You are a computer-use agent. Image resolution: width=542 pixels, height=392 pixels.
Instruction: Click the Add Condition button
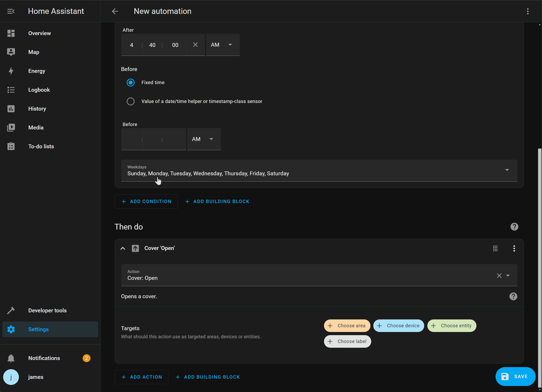coord(146,202)
